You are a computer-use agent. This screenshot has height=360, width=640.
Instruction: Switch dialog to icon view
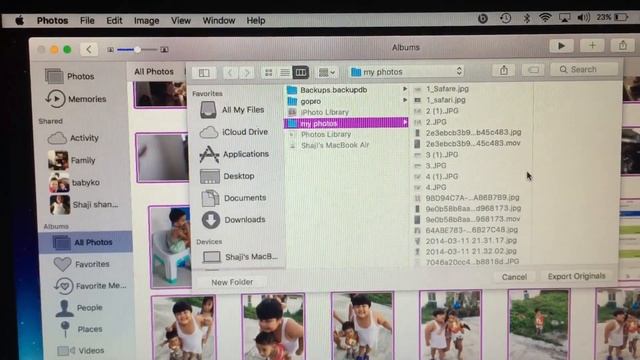[269, 73]
